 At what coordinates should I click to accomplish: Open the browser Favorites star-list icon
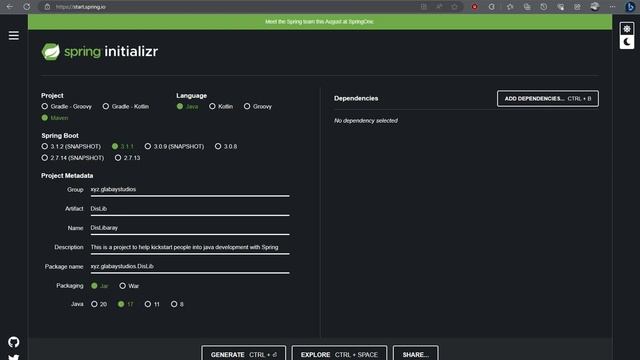pos(510,7)
